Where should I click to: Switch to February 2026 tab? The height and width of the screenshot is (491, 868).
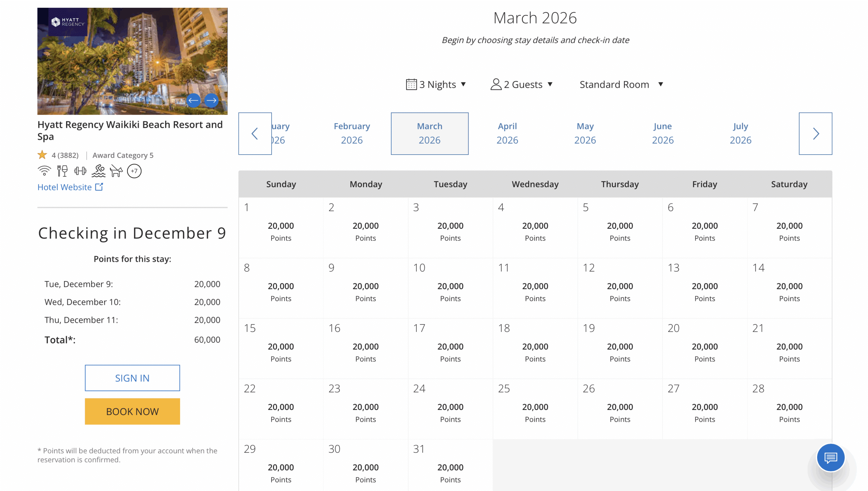352,133
